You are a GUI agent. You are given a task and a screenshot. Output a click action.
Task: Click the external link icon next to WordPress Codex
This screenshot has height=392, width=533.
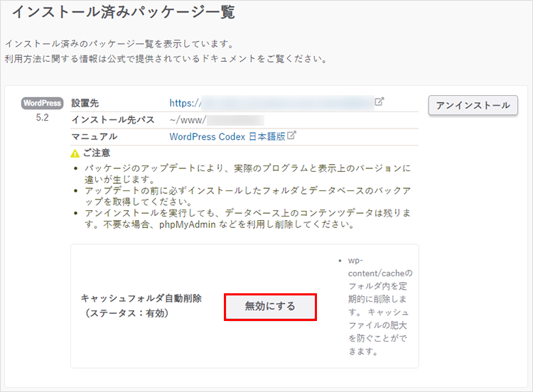point(291,136)
